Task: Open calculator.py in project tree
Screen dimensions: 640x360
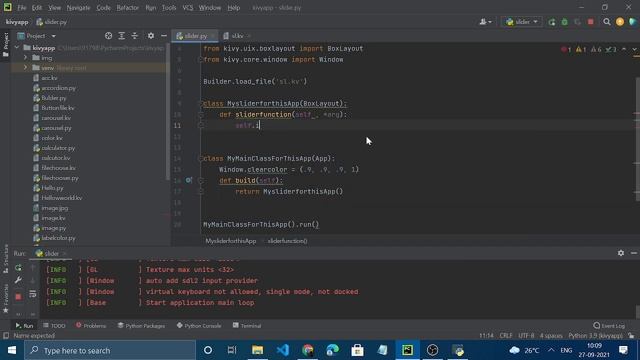Action: (x=58, y=148)
